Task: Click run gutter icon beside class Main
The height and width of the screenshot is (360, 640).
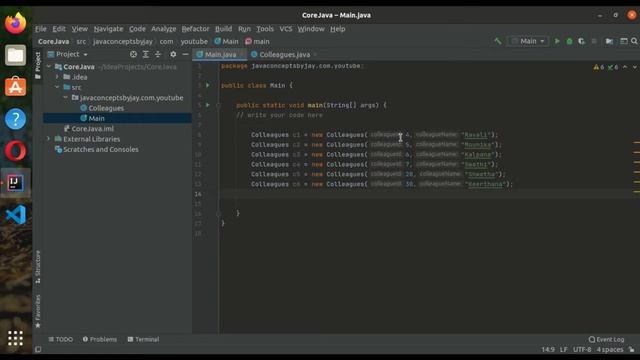Action: tap(208, 85)
